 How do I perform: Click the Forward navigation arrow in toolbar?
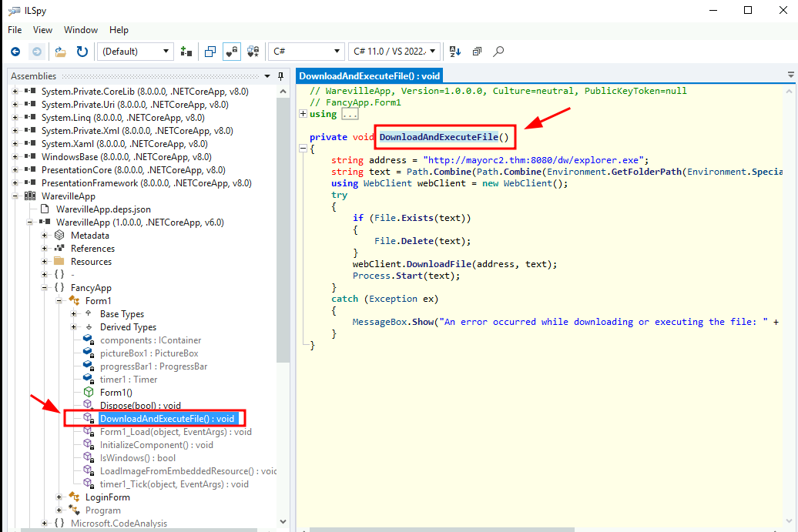37,52
